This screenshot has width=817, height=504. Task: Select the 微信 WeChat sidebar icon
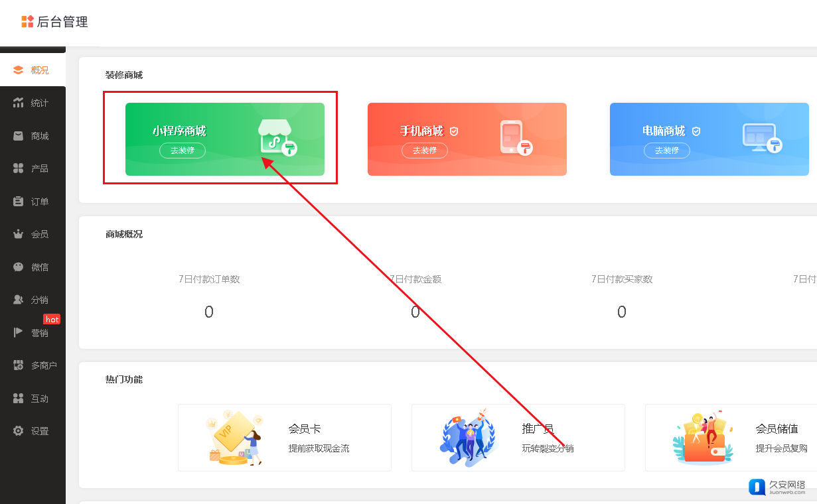pos(19,267)
